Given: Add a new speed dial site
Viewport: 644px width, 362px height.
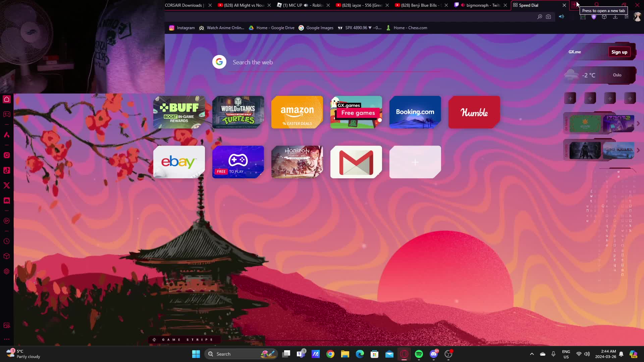Looking at the screenshot, I should click(415, 162).
